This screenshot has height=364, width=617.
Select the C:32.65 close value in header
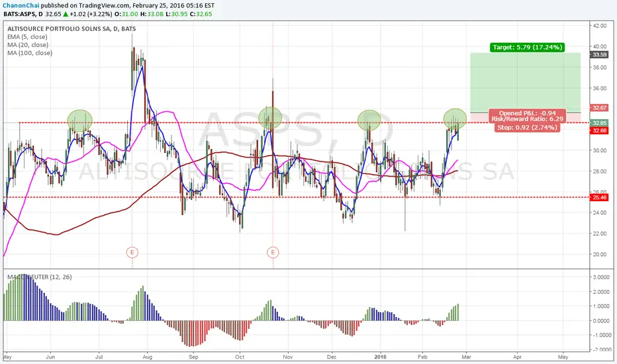(x=201, y=14)
